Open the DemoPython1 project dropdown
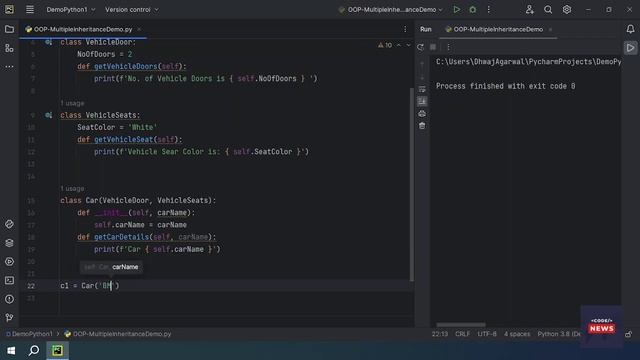640x360 pixels. (x=71, y=9)
